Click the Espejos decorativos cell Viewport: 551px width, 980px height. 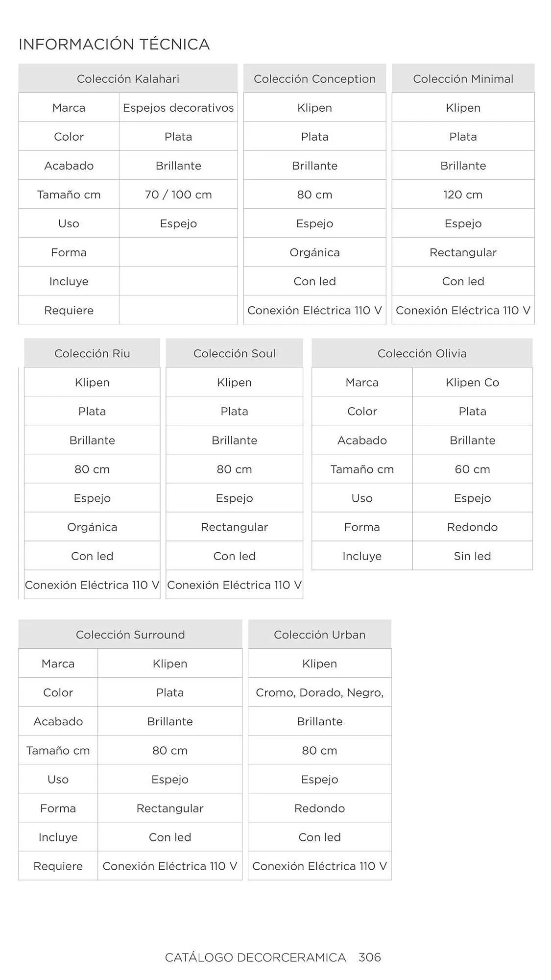pyautogui.click(x=178, y=108)
